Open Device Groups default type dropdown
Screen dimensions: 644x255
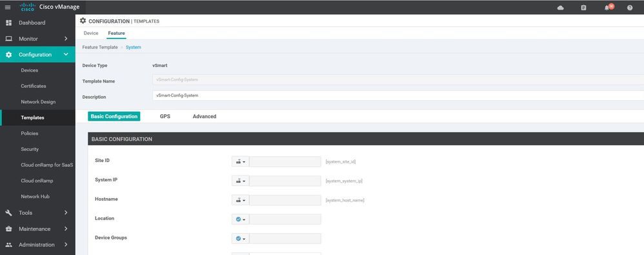[x=240, y=239]
